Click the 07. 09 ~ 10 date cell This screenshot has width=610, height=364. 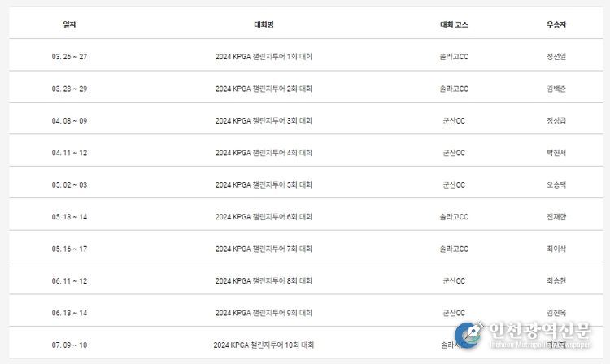[x=69, y=345]
